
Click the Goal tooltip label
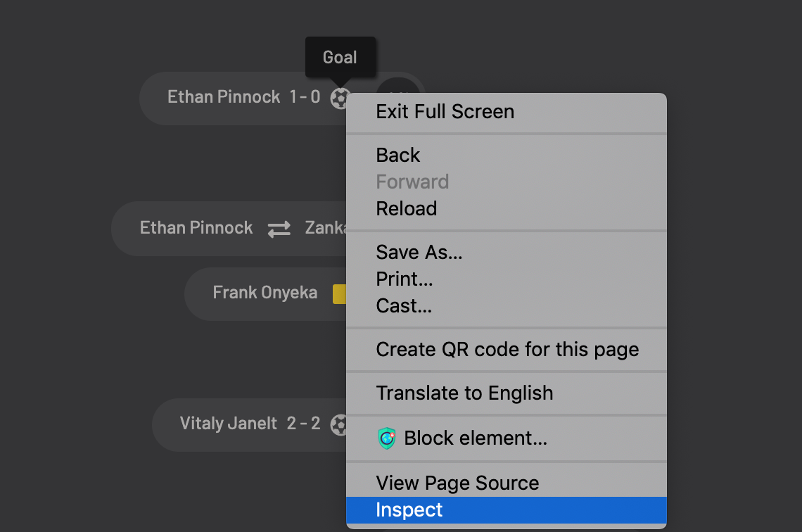(340, 58)
